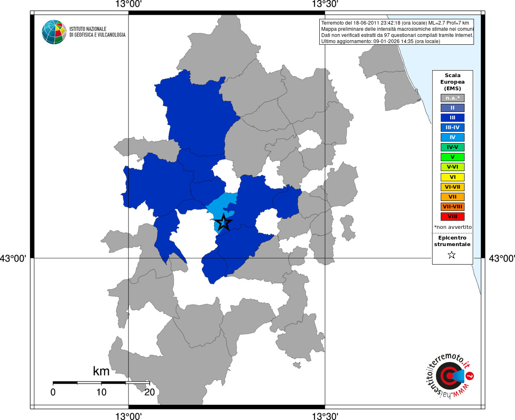Select the red VIII legend swatch
This screenshot has width=515, height=420.
click(x=453, y=217)
